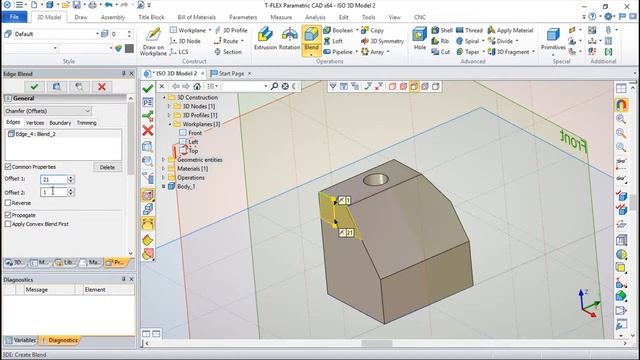The width and height of the screenshot is (640, 360).
Task: Choose the Rib tool
Action: coord(440,41)
